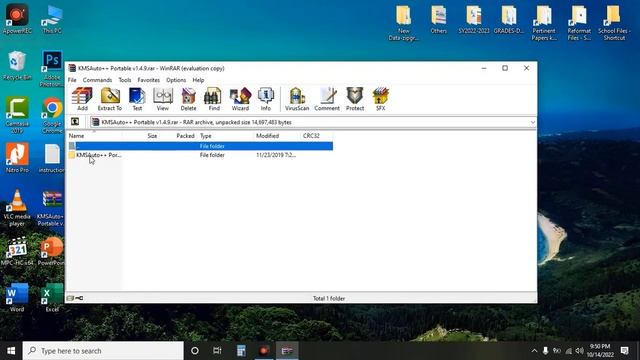Select the Reformat Files desktop folder

[x=579, y=22]
